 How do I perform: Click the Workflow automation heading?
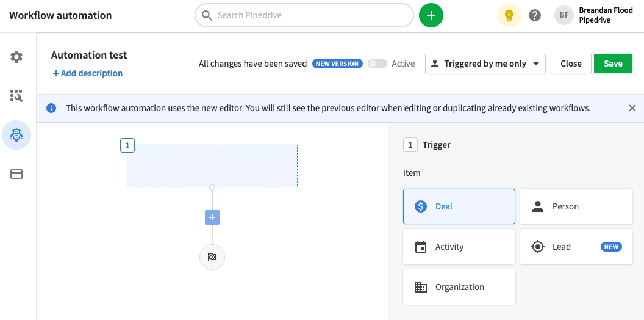point(60,16)
